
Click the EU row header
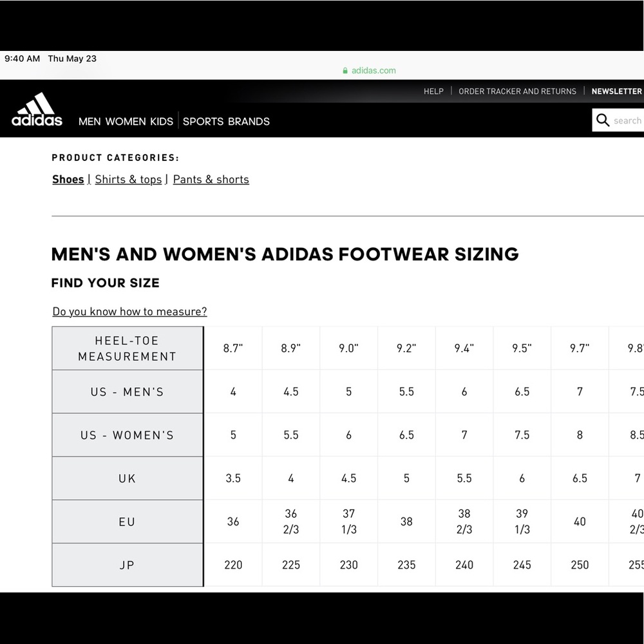pos(128,522)
